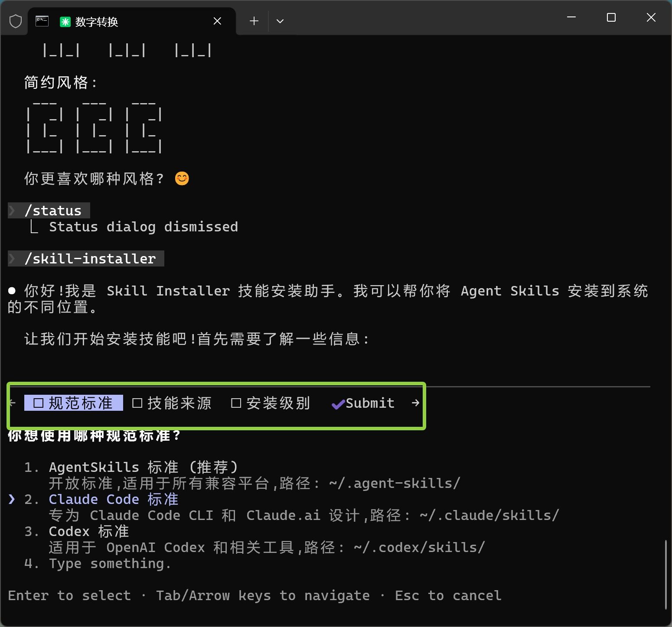
Task: Click the Type something input option
Action: pyautogui.click(x=110, y=563)
